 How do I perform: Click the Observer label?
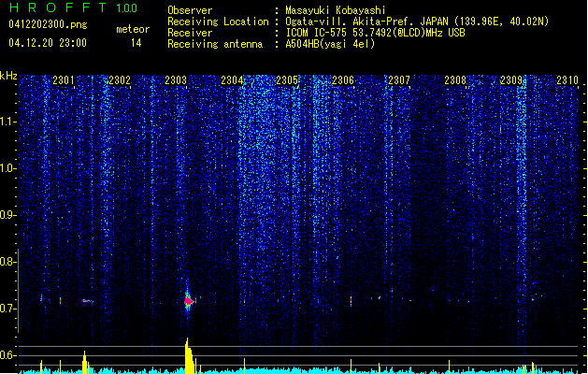(x=190, y=10)
